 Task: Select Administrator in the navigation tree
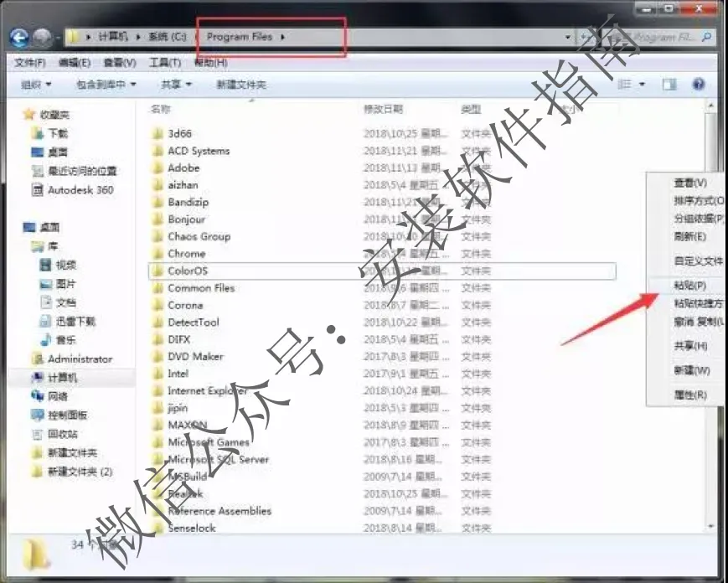[80, 359]
